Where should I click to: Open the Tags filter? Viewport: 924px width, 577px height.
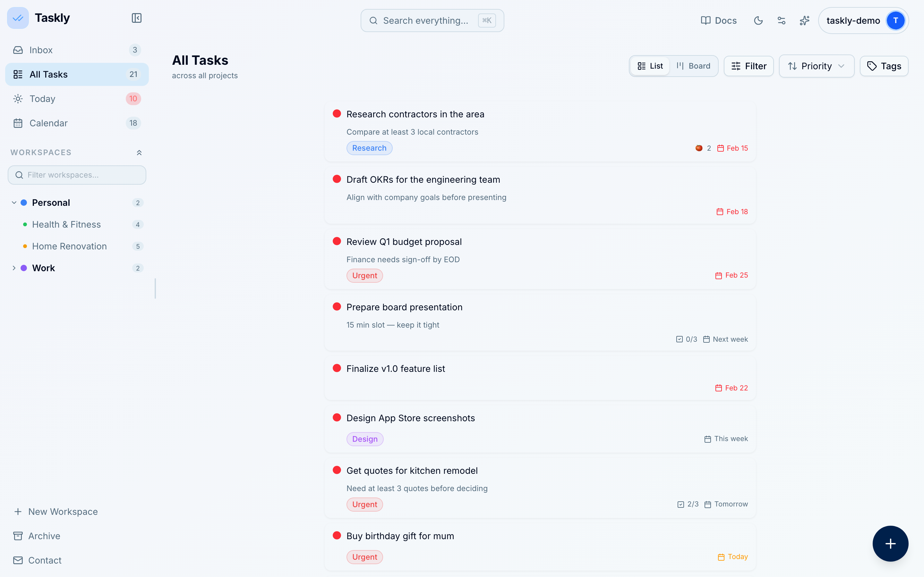click(x=884, y=66)
